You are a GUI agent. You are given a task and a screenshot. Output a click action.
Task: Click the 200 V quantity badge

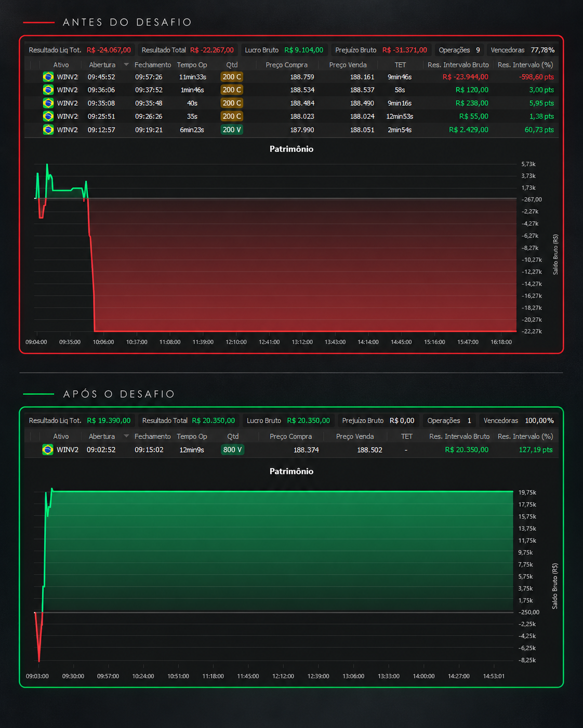click(232, 130)
